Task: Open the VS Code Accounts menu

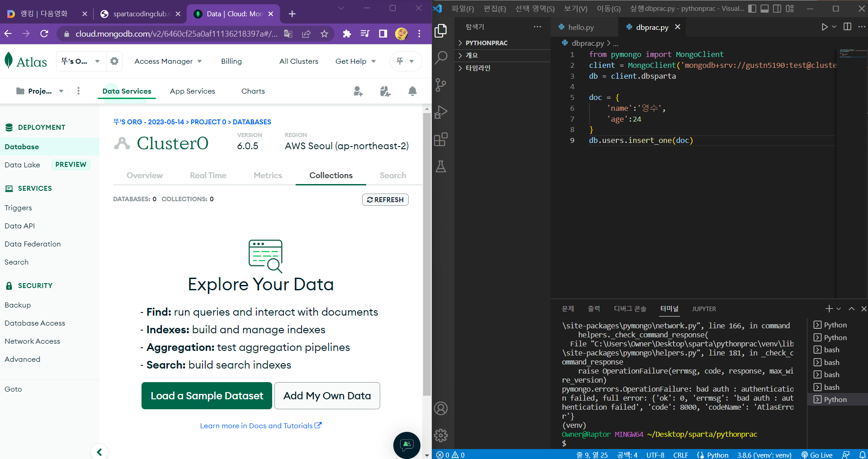Action: pyautogui.click(x=441, y=408)
